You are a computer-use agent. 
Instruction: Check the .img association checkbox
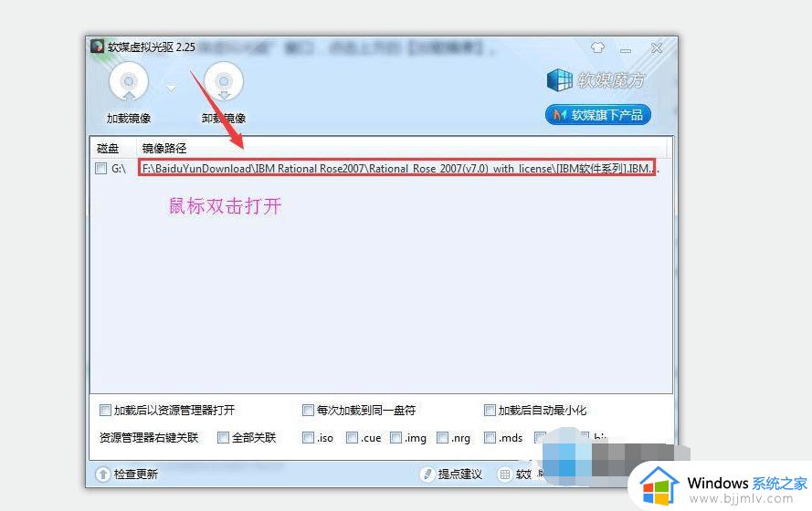[396, 438]
